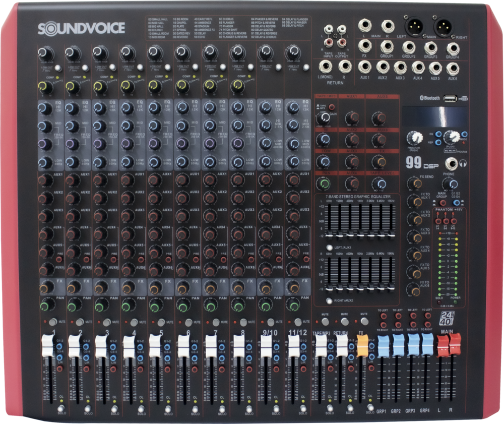Enable phantom +48V for CH 9-12
Image resolution: width=504 pixels, height=424 pixels.
pyautogui.click(x=454, y=221)
